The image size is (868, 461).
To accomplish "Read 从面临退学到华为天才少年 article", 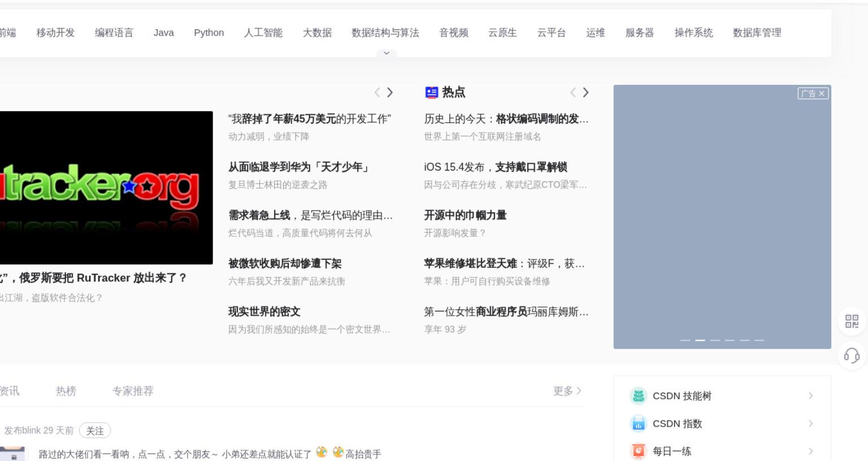I will coord(299,167).
